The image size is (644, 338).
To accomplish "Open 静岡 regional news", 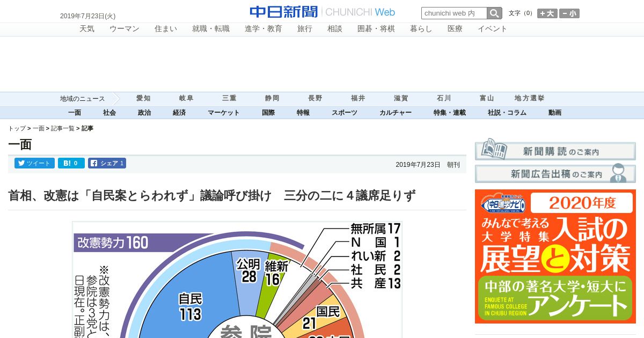I will tap(272, 98).
